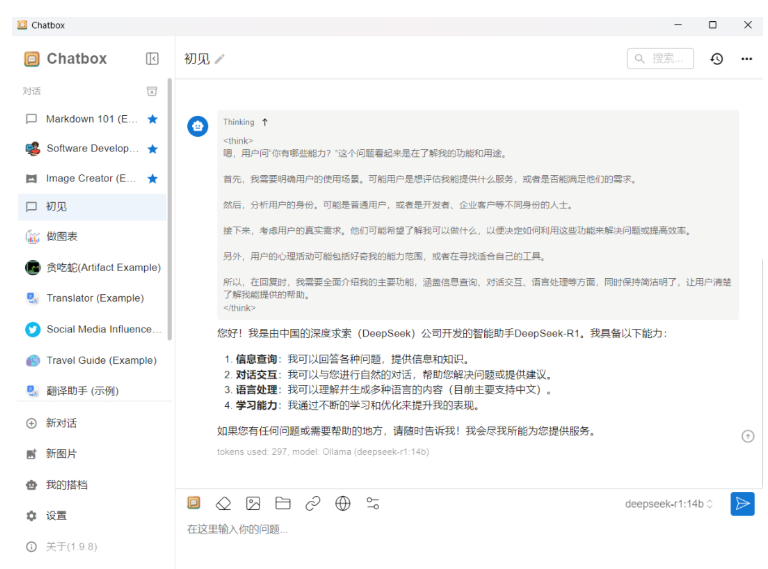Screen dimensions: 768x569
Task: Collapse the sidebar with the panel icon
Action: pos(152,59)
